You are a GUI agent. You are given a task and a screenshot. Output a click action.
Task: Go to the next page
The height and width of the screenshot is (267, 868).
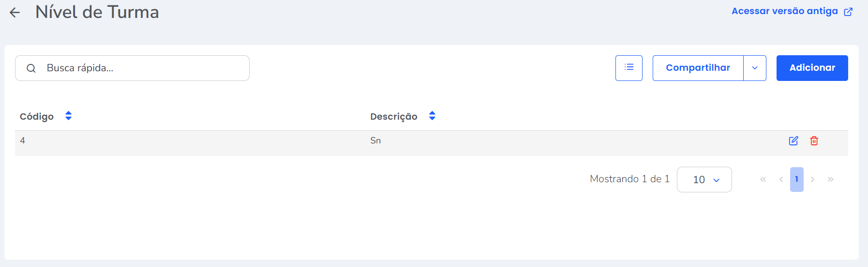pos(813,179)
